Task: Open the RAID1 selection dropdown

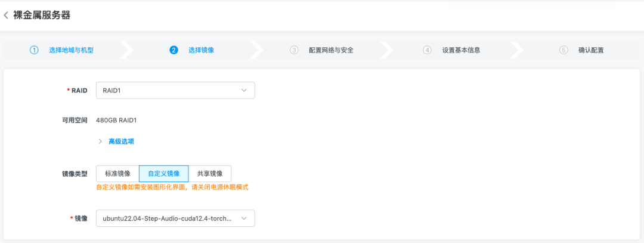Action: (x=175, y=90)
